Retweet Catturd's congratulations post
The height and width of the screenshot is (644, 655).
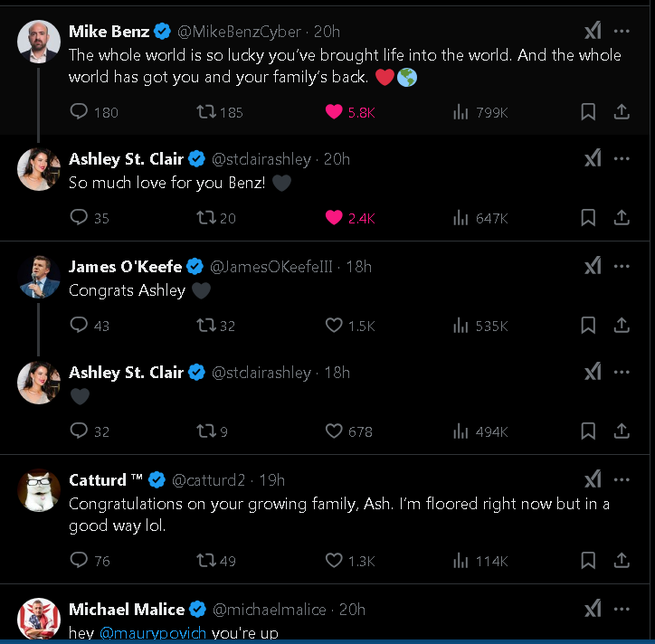[x=206, y=561]
